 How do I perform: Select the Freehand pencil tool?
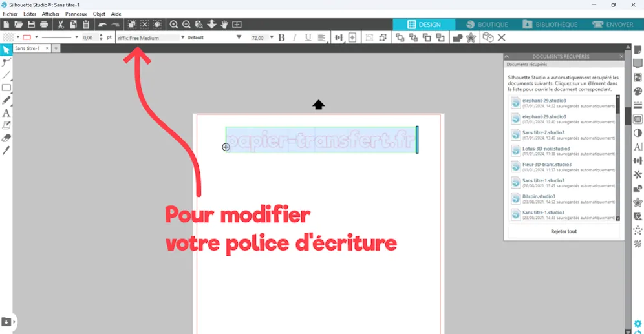point(6,101)
